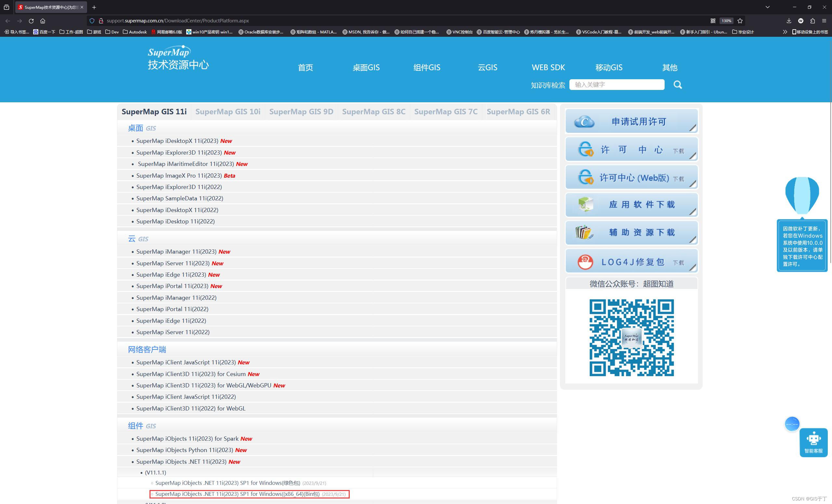
Task: Download 许可中心 (Web版)
Action: (x=631, y=177)
